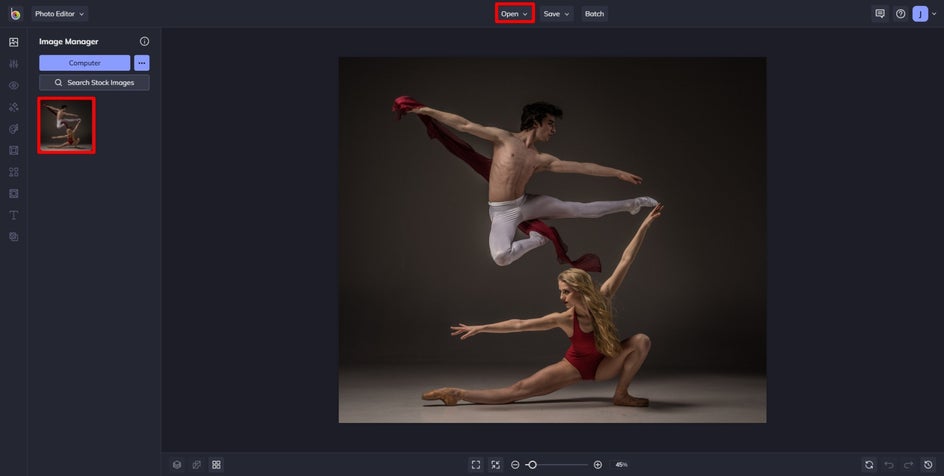Zoom out with the minus icon
This screenshot has width=944, height=476.
pos(515,465)
